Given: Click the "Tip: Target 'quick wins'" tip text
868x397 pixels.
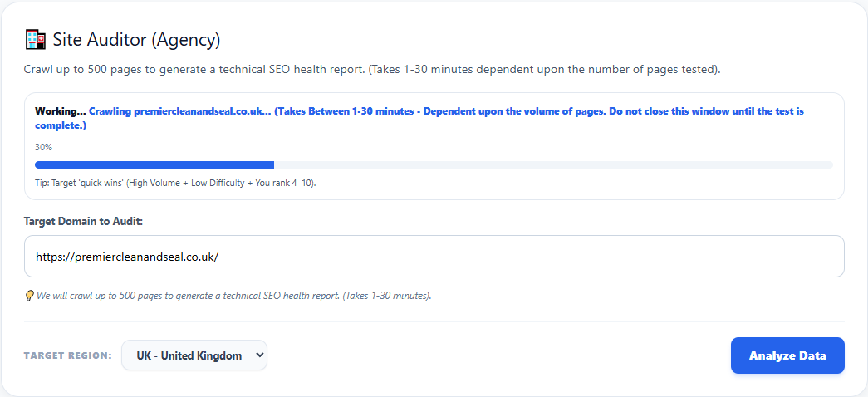Looking at the screenshot, I should click(x=175, y=183).
